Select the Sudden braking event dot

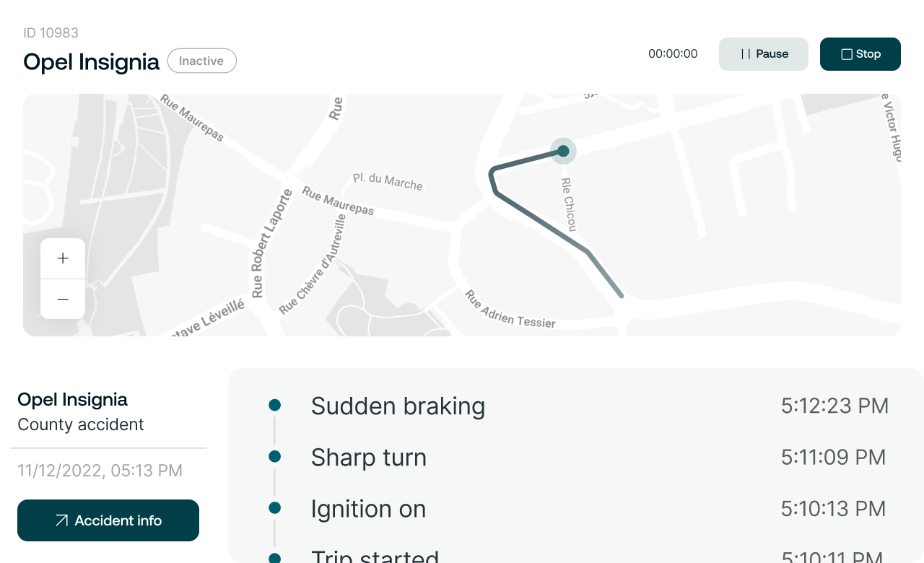click(274, 406)
